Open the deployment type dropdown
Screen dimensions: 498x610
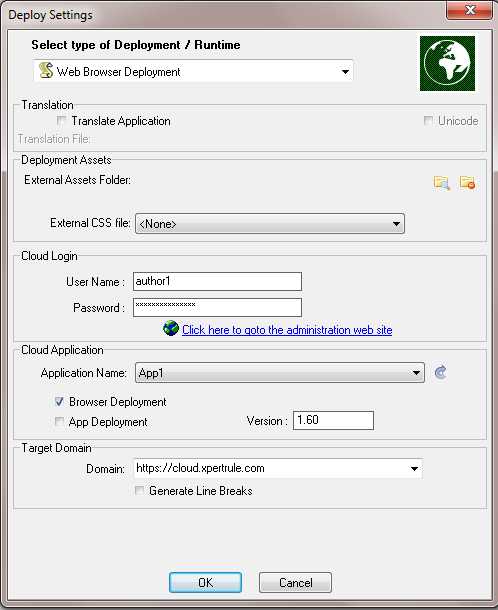tap(345, 72)
